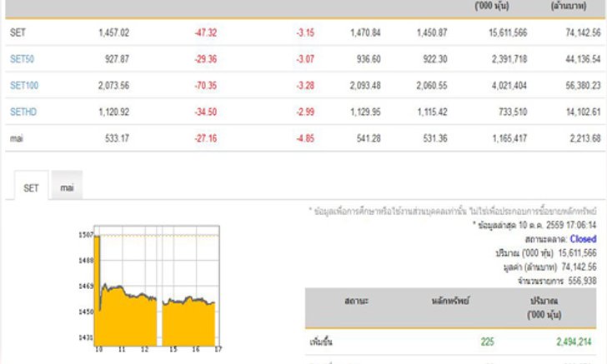
Task: Select mai volume 1,165,417
Action: (x=509, y=138)
